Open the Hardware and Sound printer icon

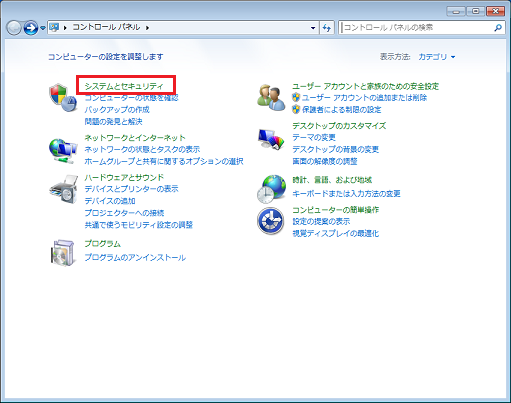(64, 189)
